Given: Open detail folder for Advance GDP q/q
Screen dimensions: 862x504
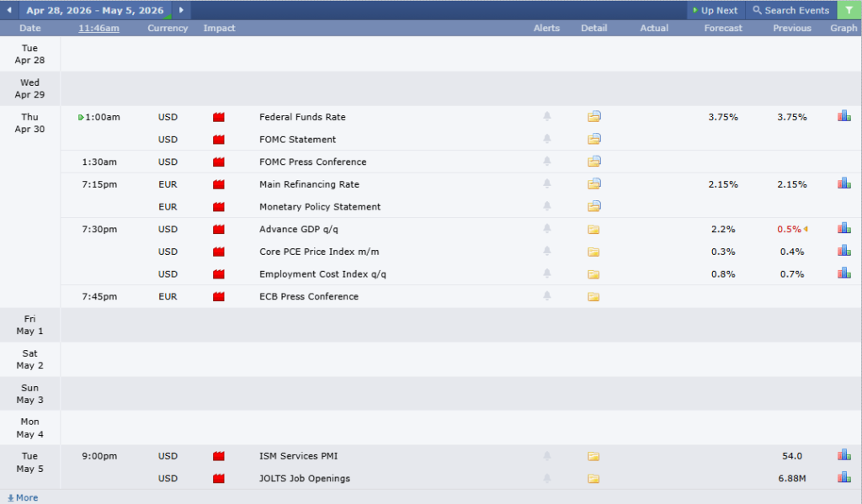Looking at the screenshot, I should point(594,229).
